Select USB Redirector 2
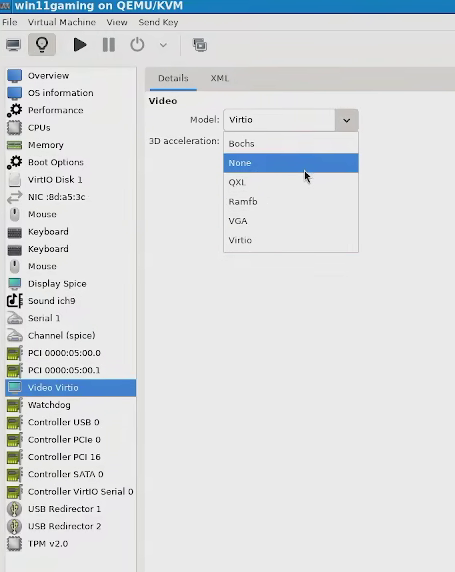 pyautogui.click(x=71, y=526)
